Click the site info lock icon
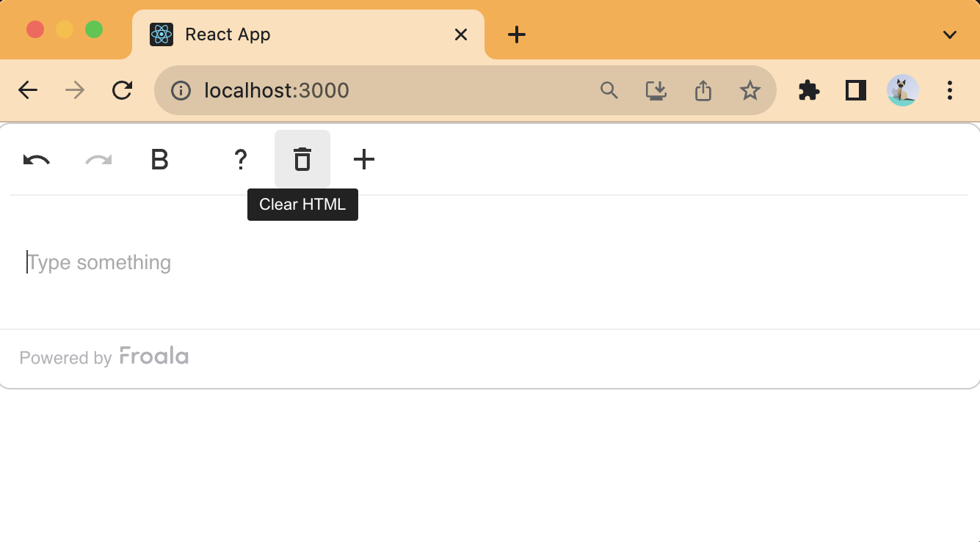 pos(181,90)
